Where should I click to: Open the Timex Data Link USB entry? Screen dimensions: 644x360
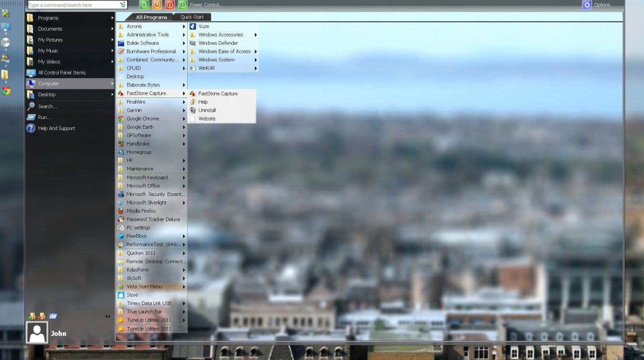click(x=152, y=303)
